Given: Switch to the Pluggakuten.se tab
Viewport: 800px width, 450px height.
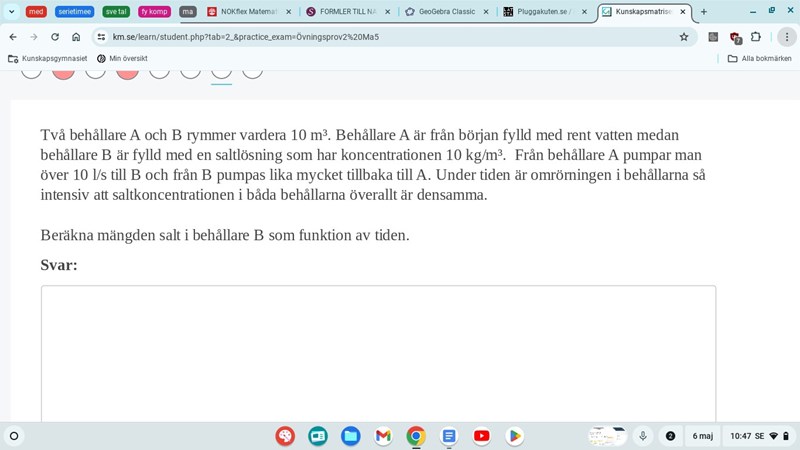Looking at the screenshot, I should click(543, 12).
